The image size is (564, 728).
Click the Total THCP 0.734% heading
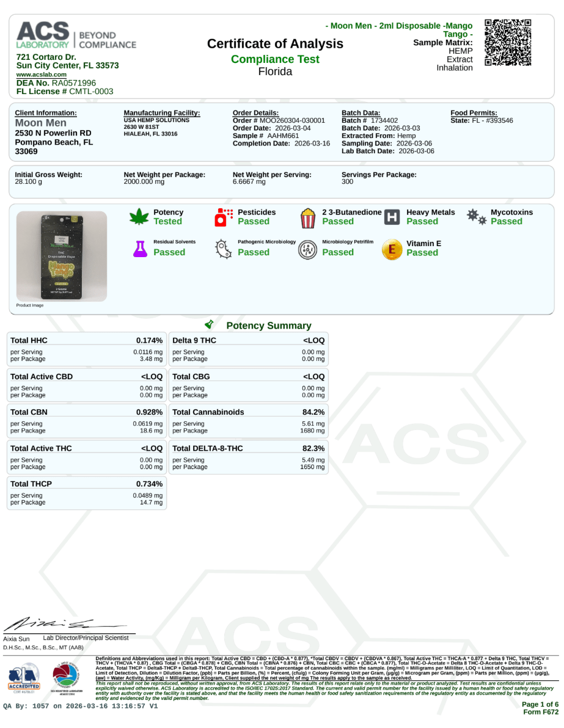click(86, 484)
